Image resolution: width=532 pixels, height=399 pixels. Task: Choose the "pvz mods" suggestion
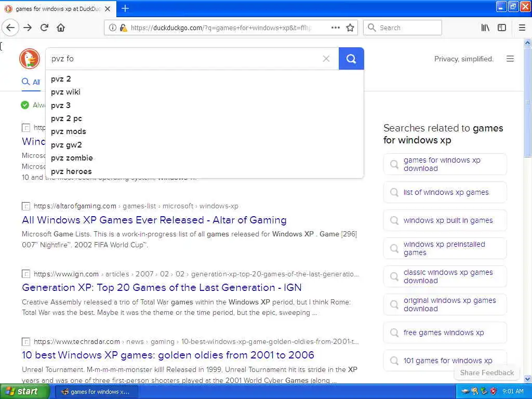coord(205,131)
